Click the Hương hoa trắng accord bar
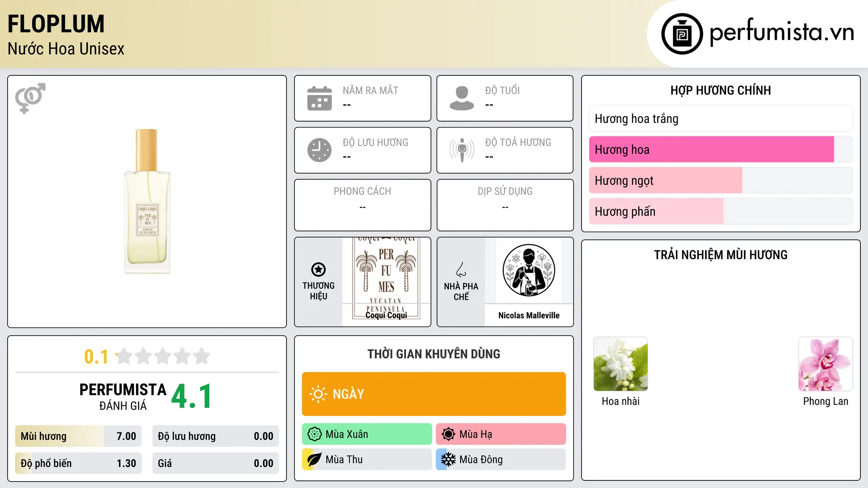 coord(721,119)
